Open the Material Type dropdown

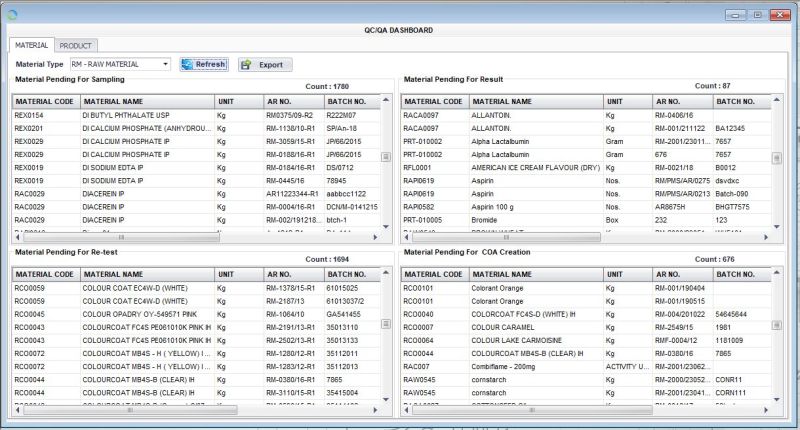(x=164, y=64)
